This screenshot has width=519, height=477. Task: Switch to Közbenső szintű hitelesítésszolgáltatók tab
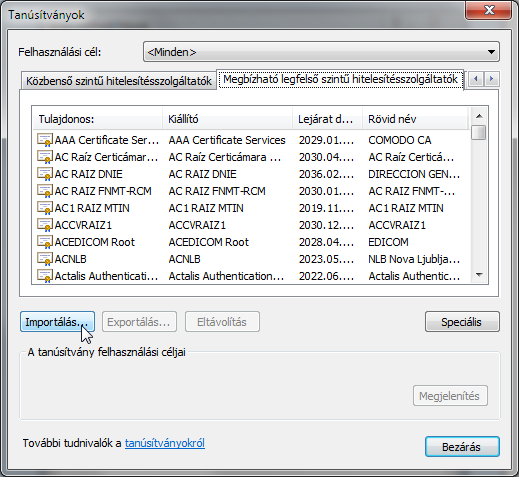click(119, 81)
